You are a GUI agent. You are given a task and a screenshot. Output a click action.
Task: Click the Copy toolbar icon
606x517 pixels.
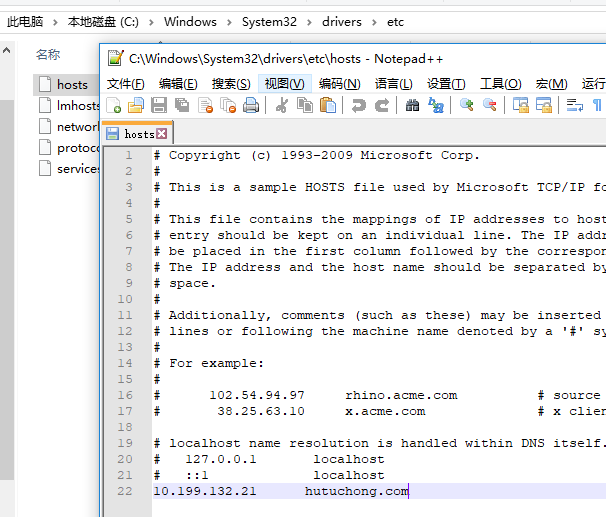tap(305, 105)
